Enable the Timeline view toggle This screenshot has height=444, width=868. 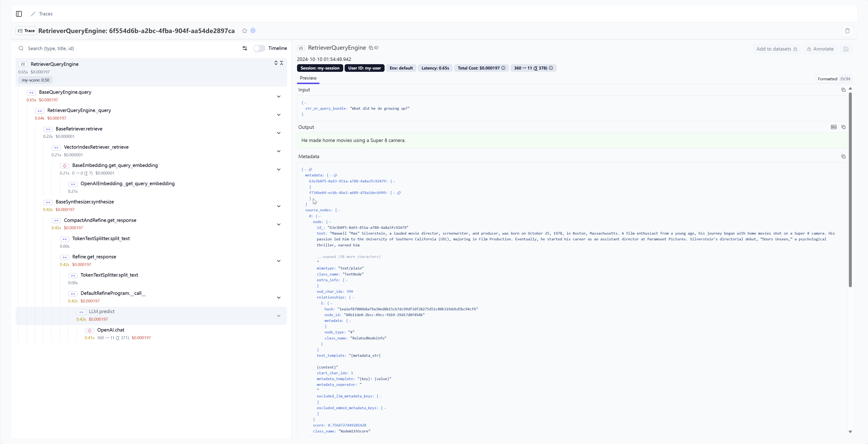coord(259,48)
